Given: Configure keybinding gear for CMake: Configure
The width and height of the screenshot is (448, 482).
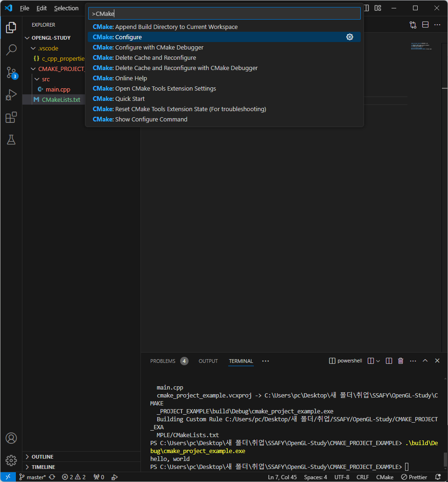Looking at the screenshot, I should pyautogui.click(x=350, y=37).
